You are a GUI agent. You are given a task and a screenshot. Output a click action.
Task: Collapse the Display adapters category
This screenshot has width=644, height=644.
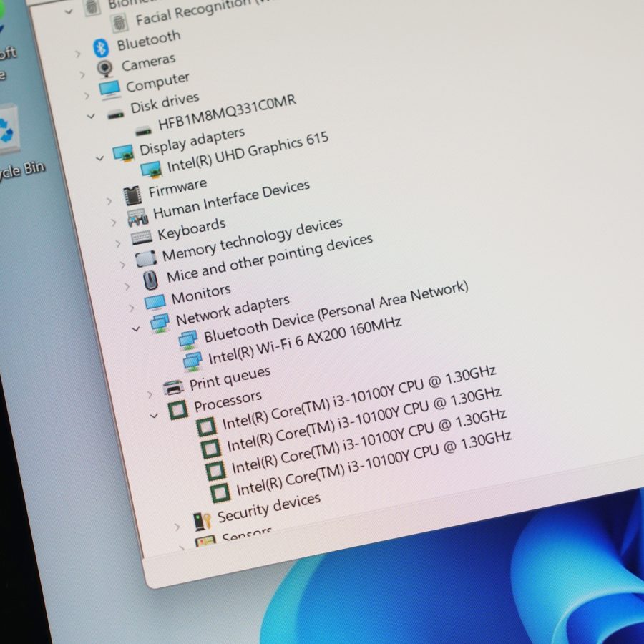pos(99,158)
